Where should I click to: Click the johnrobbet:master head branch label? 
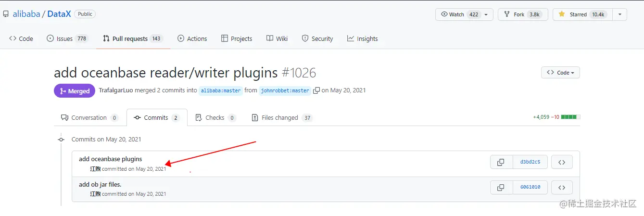click(x=285, y=90)
